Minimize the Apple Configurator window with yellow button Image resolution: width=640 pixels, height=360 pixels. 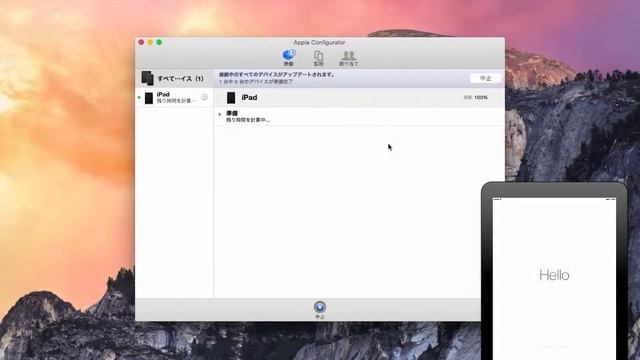(150, 42)
